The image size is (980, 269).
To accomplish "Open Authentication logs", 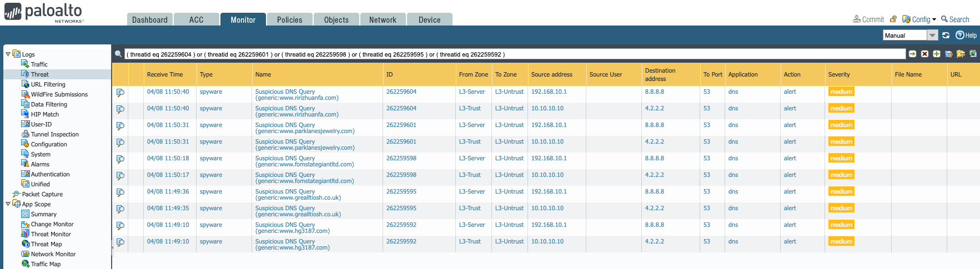I will click(x=50, y=174).
